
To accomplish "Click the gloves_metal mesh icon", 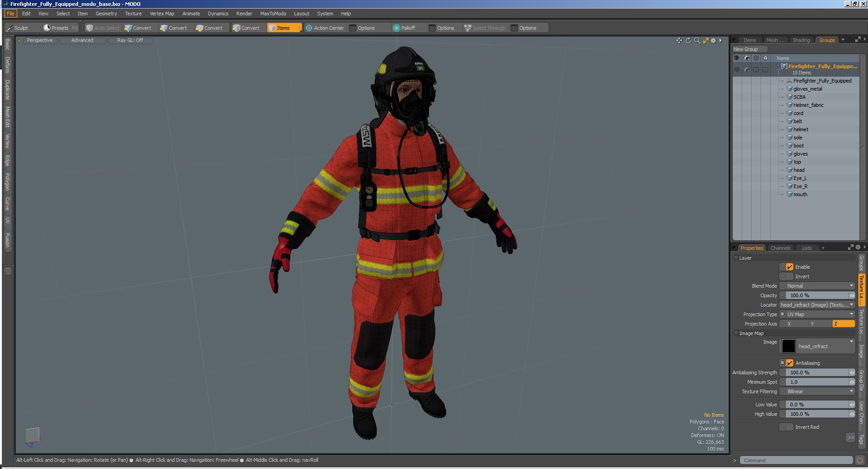I will 790,89.
